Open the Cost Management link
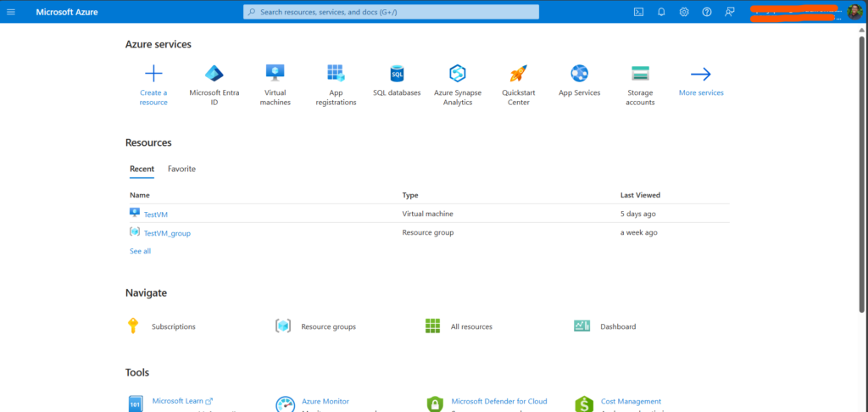This screenshot has width=868, height=412. click(631, 402)
